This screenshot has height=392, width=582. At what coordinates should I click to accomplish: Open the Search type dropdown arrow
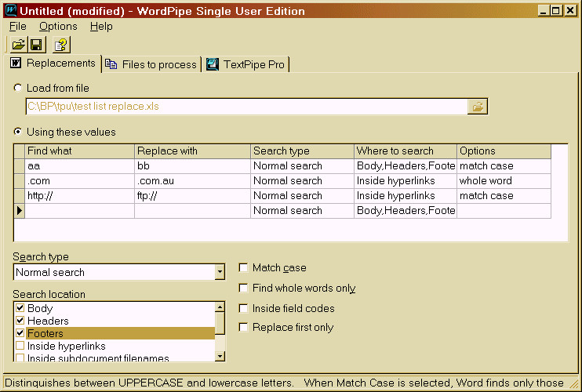[x=220, y=272]
